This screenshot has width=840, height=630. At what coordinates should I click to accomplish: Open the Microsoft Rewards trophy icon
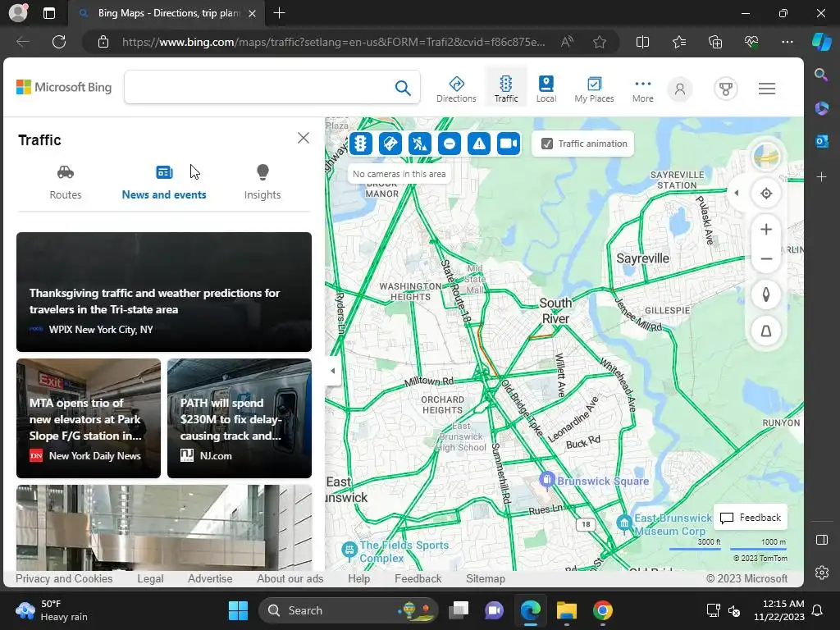pos(726,89)
